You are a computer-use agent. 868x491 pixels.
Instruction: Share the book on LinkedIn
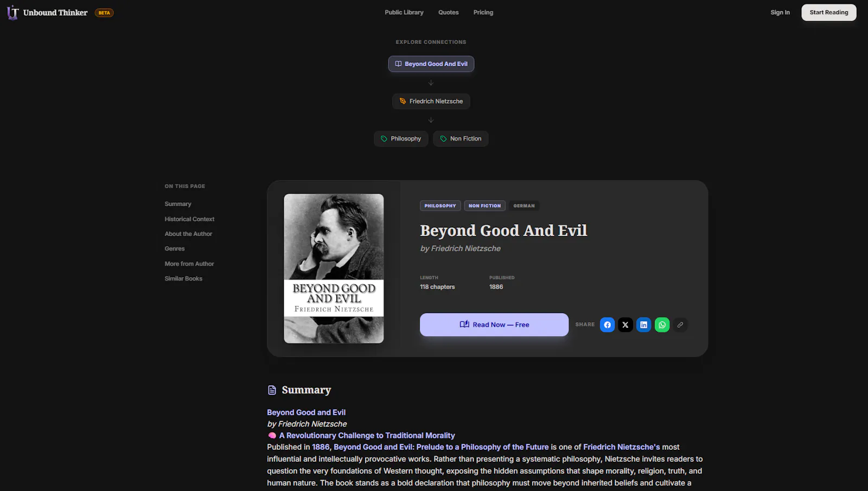[x=644, y=325]
